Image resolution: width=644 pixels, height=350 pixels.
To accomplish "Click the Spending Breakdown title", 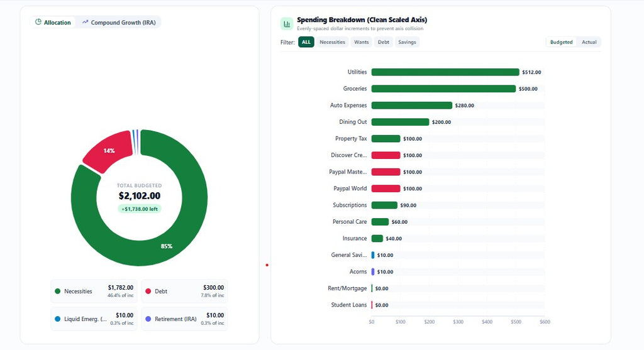I will (362, 19).
